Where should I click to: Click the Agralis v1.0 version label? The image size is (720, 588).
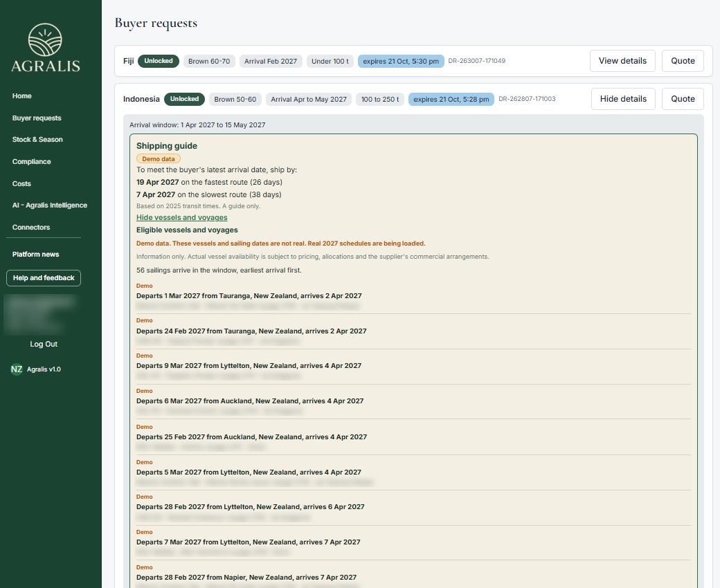pyautogui.click(x=44, y=369)
